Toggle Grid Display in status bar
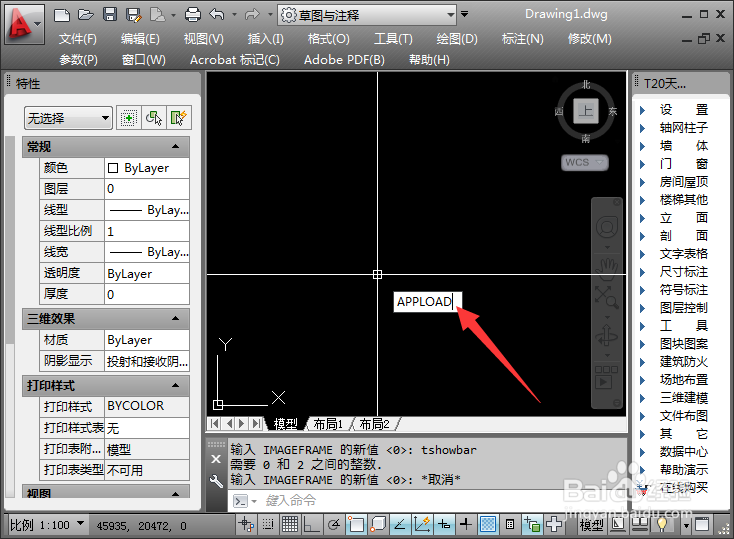The image size is (734, 539). click(290, 524)
